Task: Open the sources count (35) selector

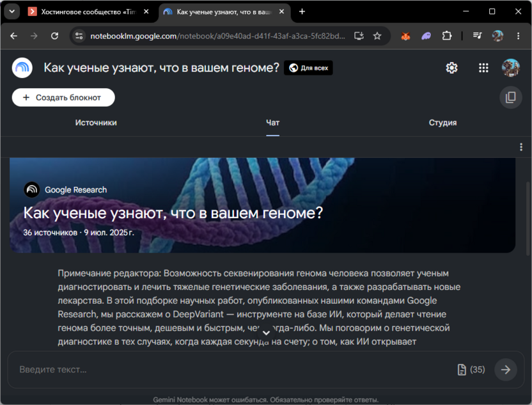Action: point(472,369)
